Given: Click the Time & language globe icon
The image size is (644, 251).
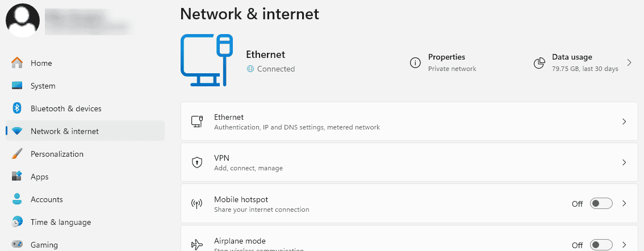Looking at the screenshot, I should point(17,222).
